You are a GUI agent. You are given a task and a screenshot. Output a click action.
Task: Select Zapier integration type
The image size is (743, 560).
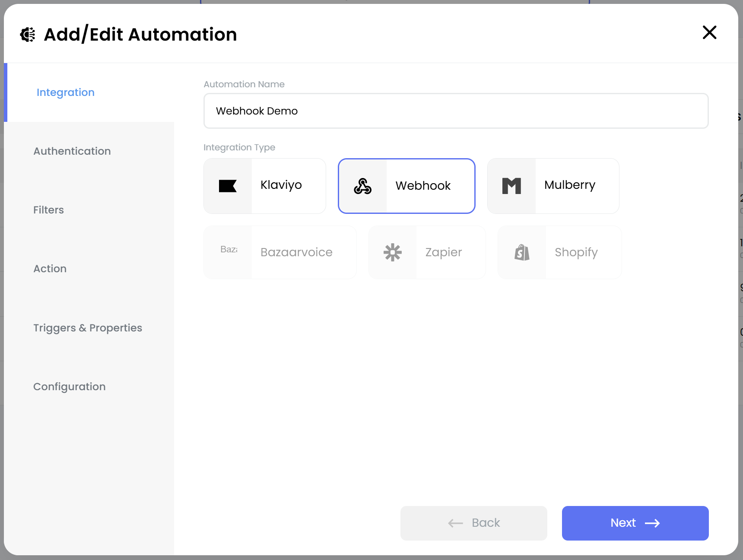[427, 252]
